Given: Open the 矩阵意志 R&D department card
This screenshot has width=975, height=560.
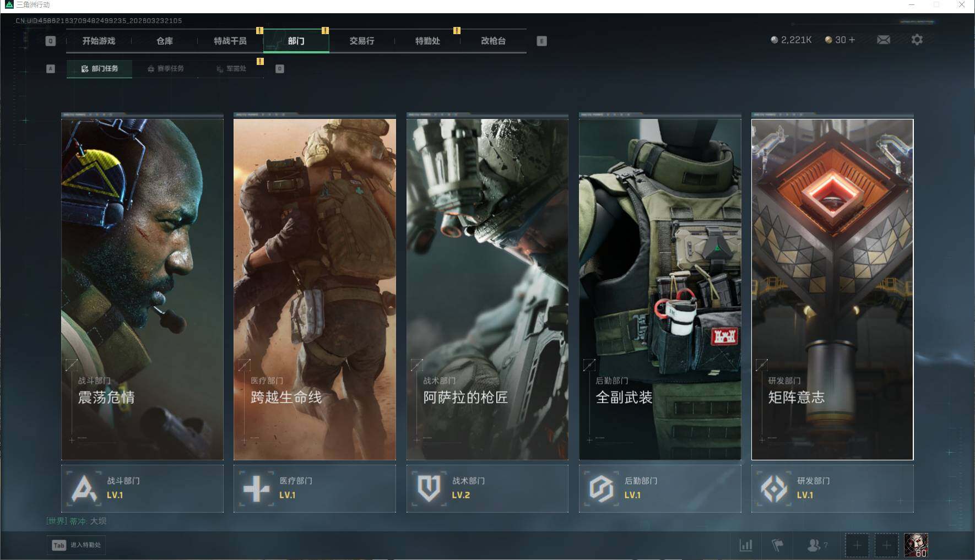Looking at the screenshot, I should tap(832, 289).
